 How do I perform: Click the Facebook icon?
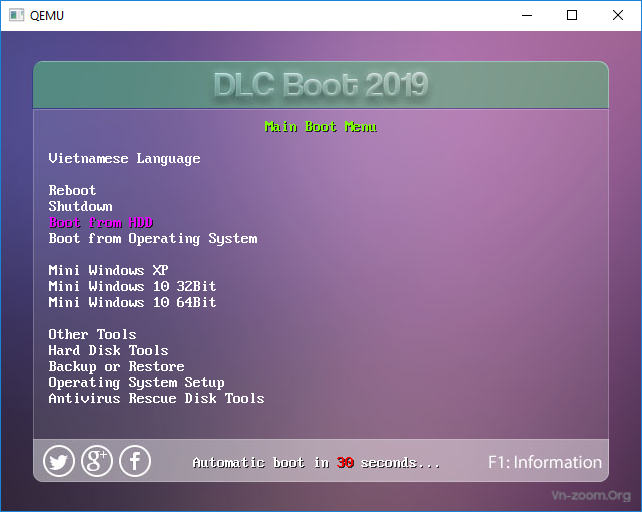pos(135,461)
